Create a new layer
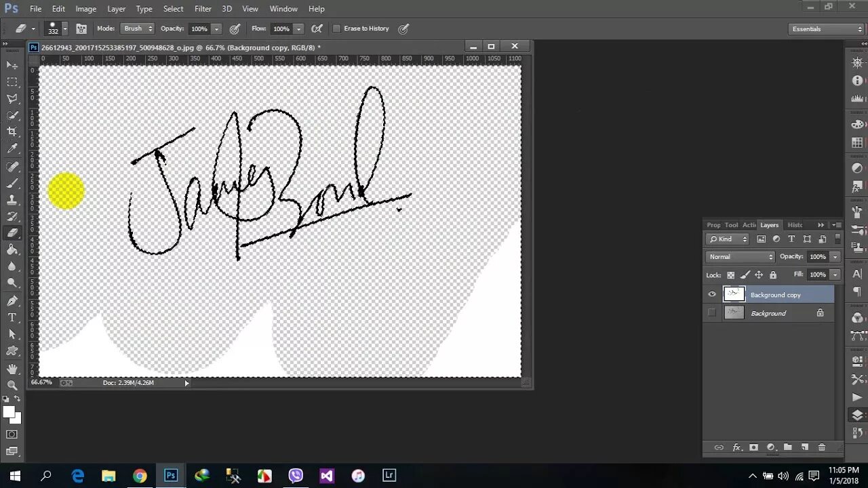868x488 pixels. click(804, 447)
